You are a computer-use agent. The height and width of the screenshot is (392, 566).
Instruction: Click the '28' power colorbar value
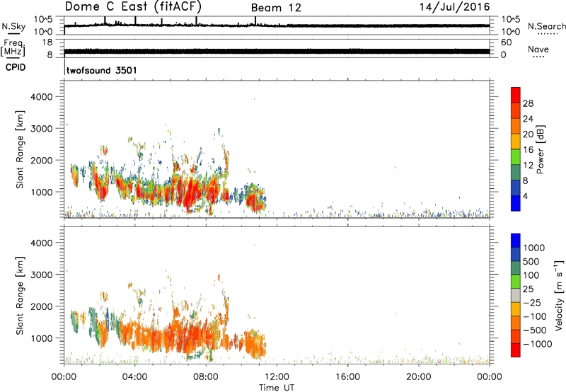click(528, 103)
